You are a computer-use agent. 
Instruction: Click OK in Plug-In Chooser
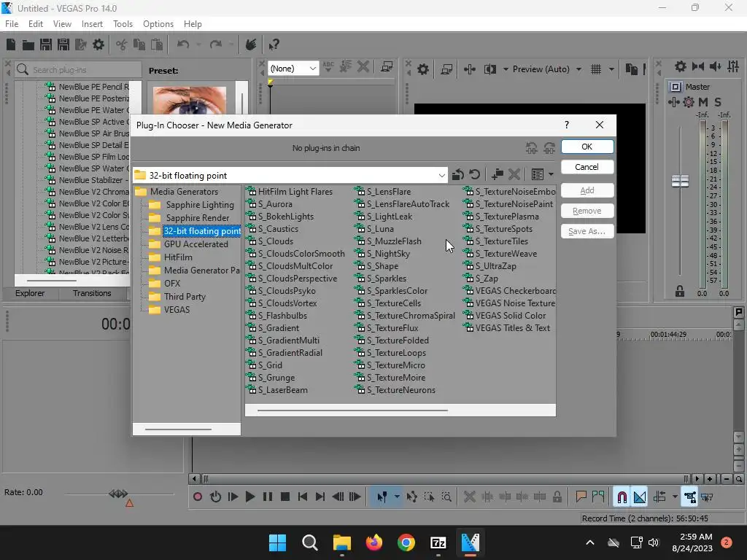click(x=587, y=147)
